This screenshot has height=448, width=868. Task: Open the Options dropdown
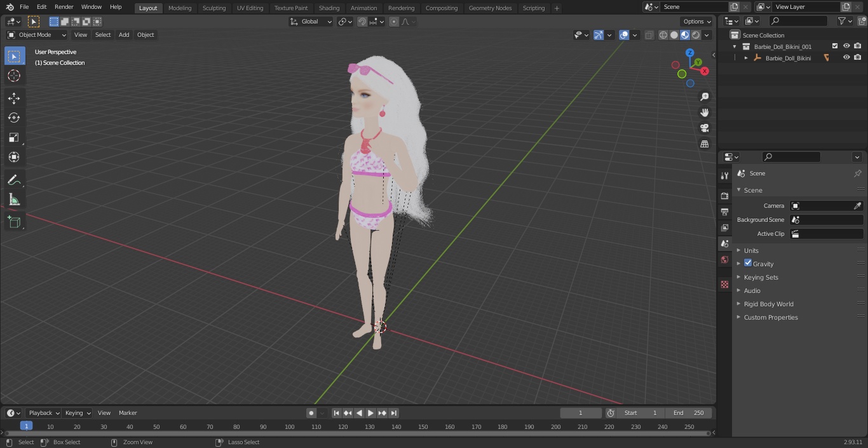pyautogui.click(x=697, y=22)
